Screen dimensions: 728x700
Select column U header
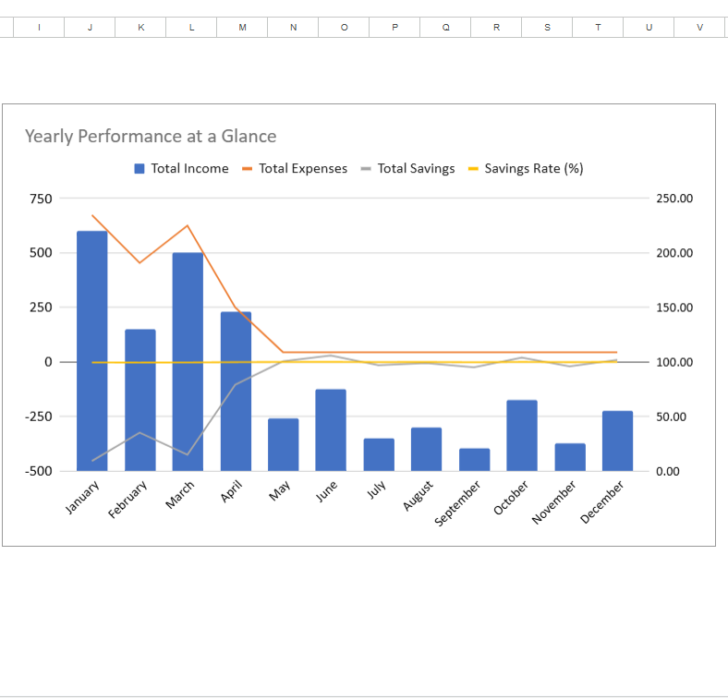[x=649, y=28]
